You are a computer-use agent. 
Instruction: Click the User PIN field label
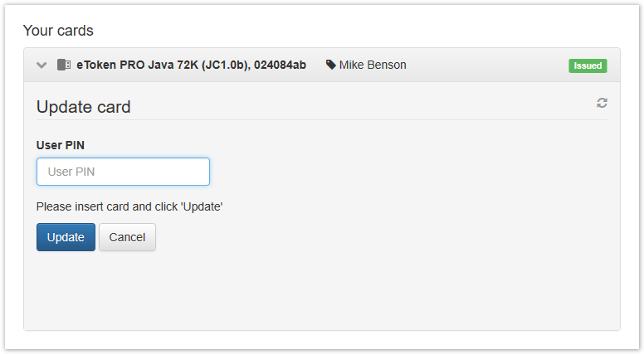pyautogui.click(x=61, y=145)
